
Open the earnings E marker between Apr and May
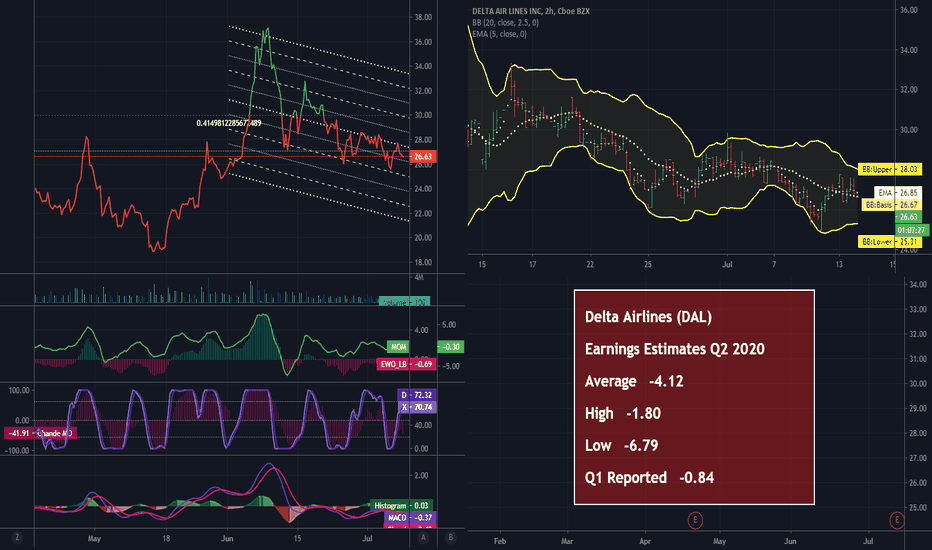[695, 520]
